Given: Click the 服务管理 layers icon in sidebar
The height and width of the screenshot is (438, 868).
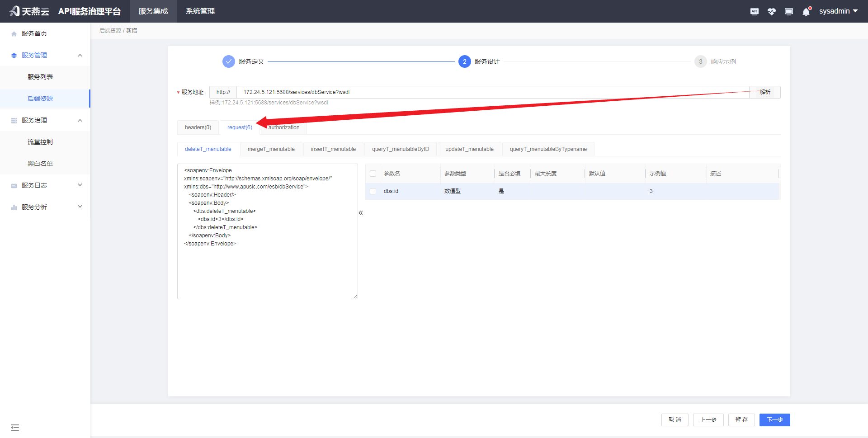Looking at the screenshot, I should tap(14, 55).
